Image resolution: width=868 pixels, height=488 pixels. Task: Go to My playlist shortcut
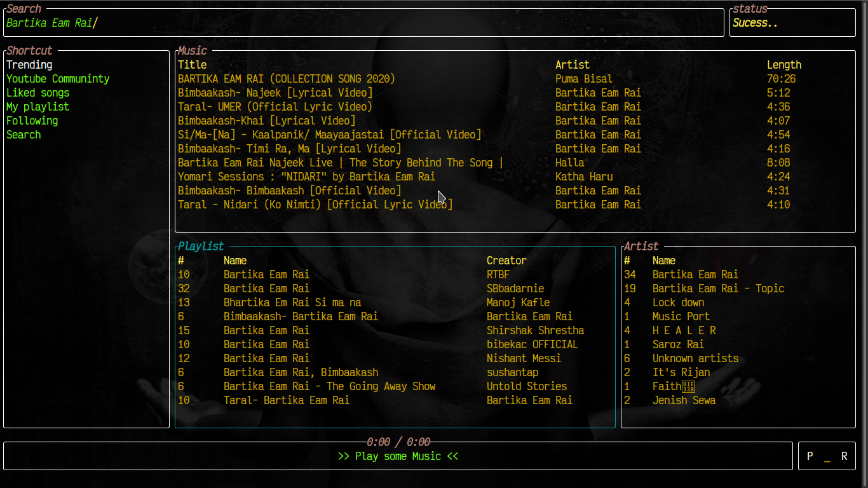point(37,107)
